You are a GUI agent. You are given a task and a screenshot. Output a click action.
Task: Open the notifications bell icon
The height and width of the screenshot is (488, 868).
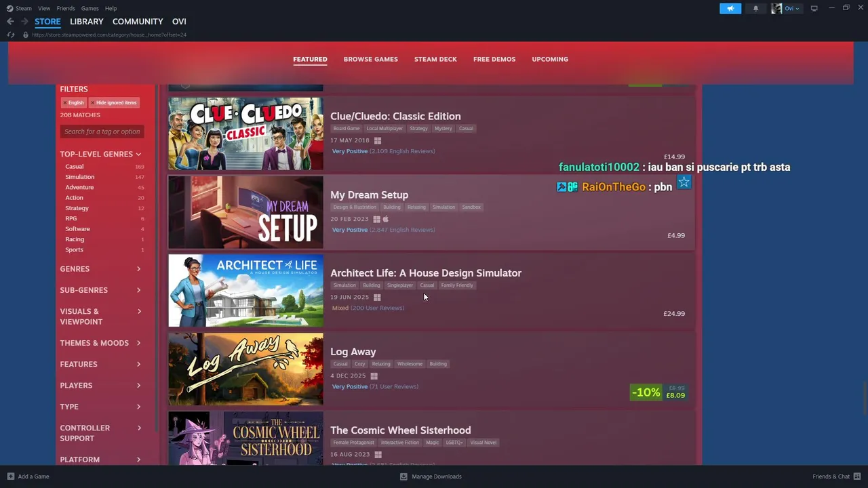point(755,8)
